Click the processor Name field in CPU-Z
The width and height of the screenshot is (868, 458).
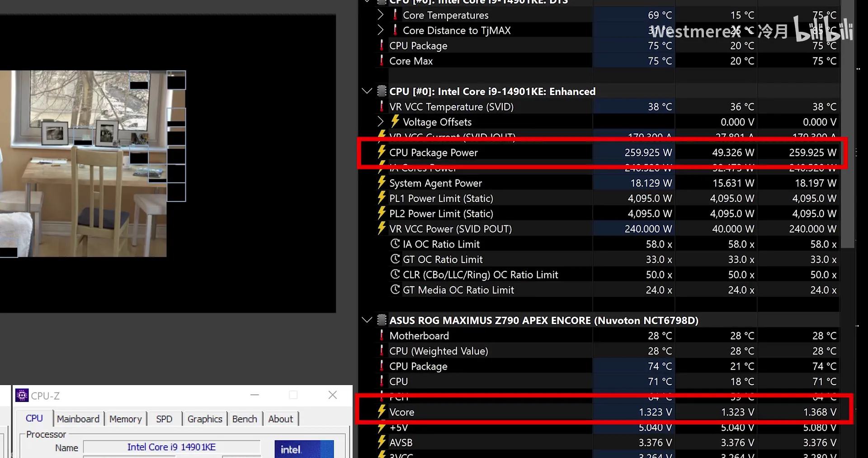coord(172,447)
